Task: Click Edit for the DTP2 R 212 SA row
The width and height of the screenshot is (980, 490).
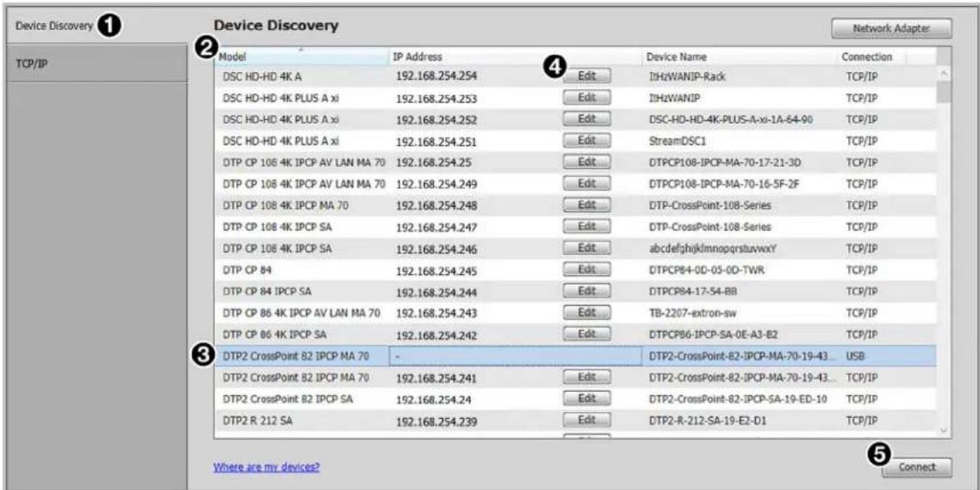Action: point(587,420)
